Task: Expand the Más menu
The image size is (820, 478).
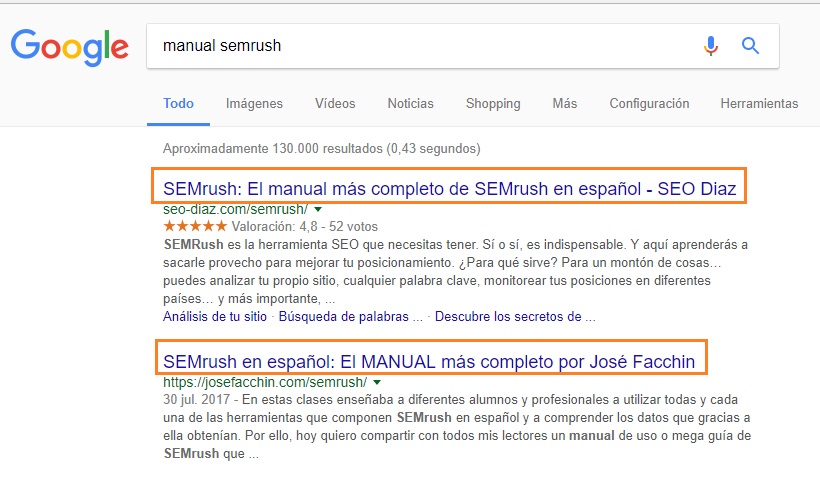Action: 564,103
